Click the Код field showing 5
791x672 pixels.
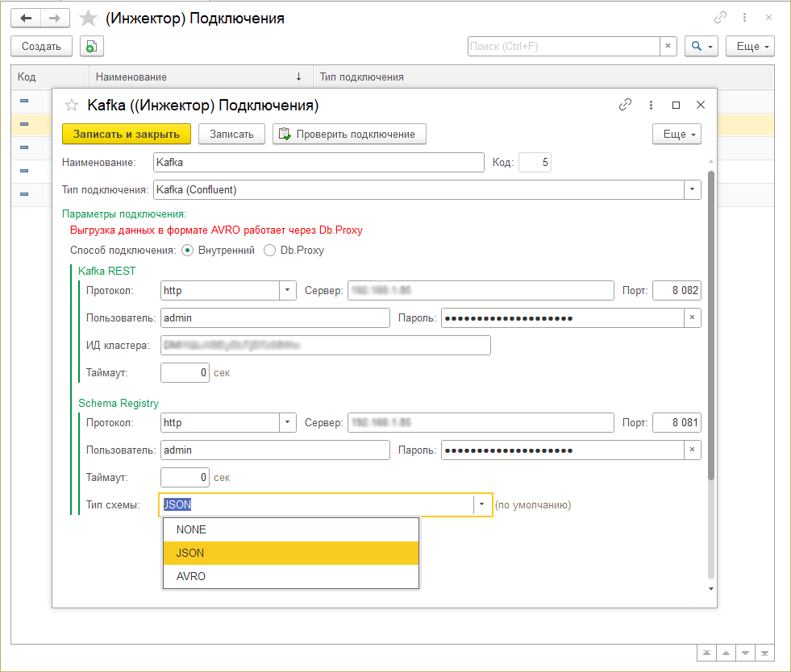point(535,162)
